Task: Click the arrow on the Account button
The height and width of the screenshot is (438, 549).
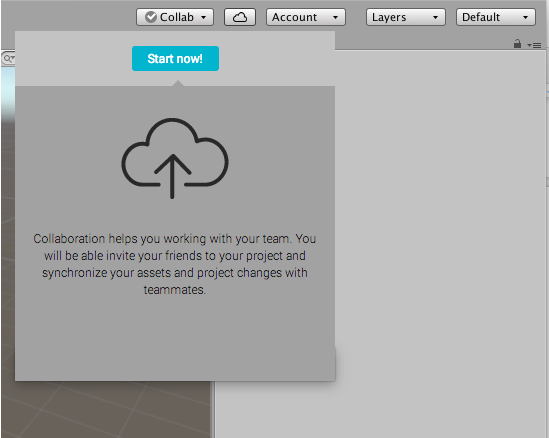Action: pos(335,17)
